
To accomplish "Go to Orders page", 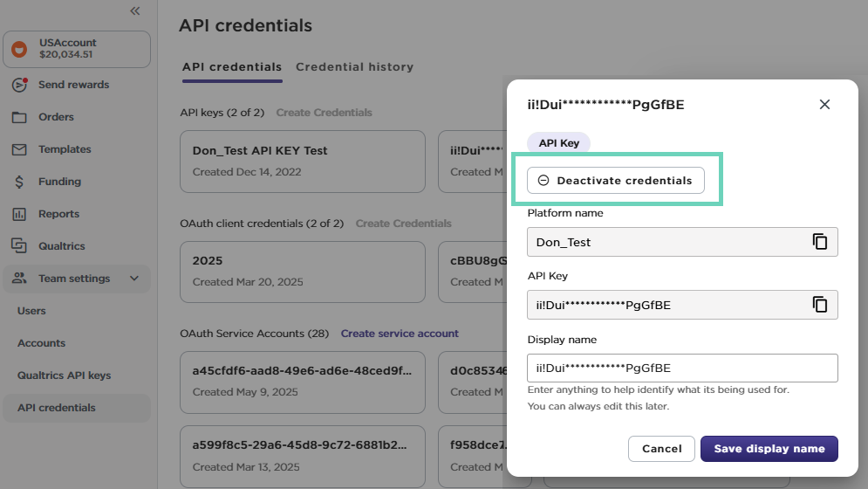I will click(x=56, y=117).
